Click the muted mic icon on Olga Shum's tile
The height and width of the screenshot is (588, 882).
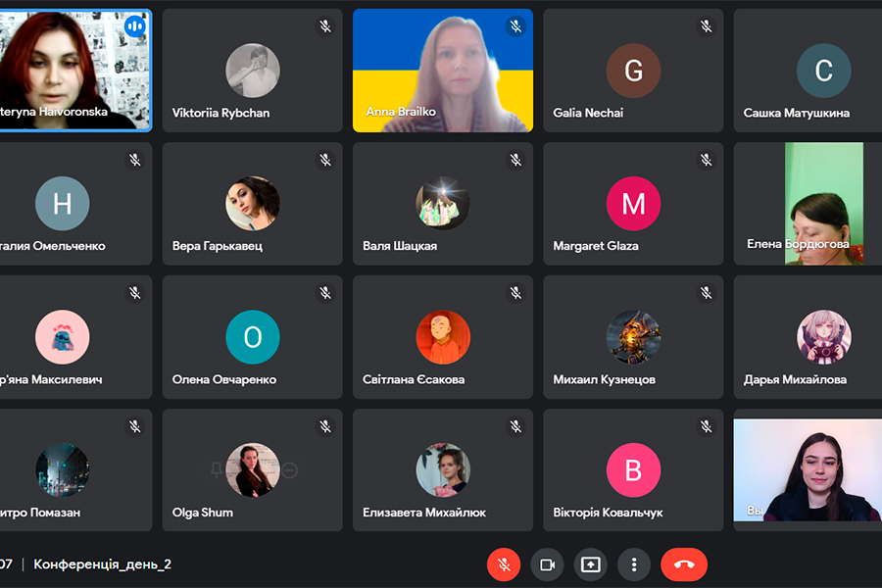325,426
